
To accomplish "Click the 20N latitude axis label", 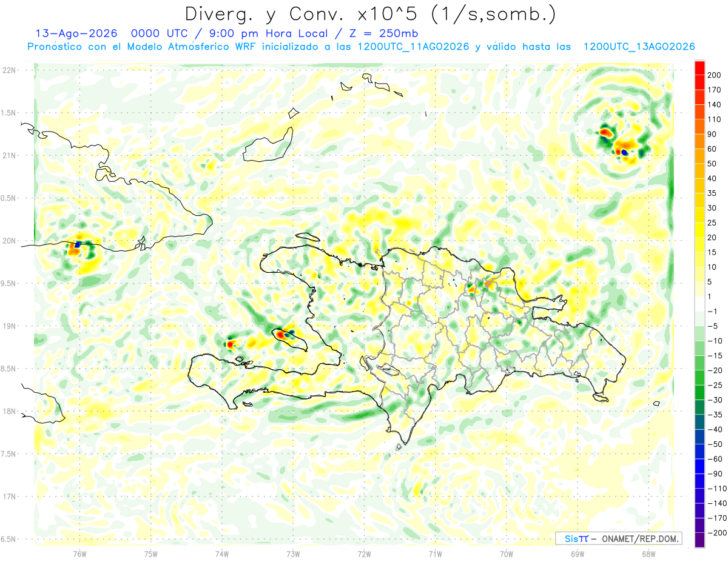I will (x=9, y=241).
